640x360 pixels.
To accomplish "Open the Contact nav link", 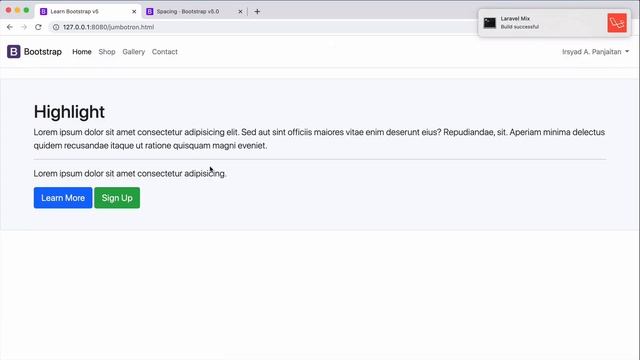I will click(x=164, y=52).
